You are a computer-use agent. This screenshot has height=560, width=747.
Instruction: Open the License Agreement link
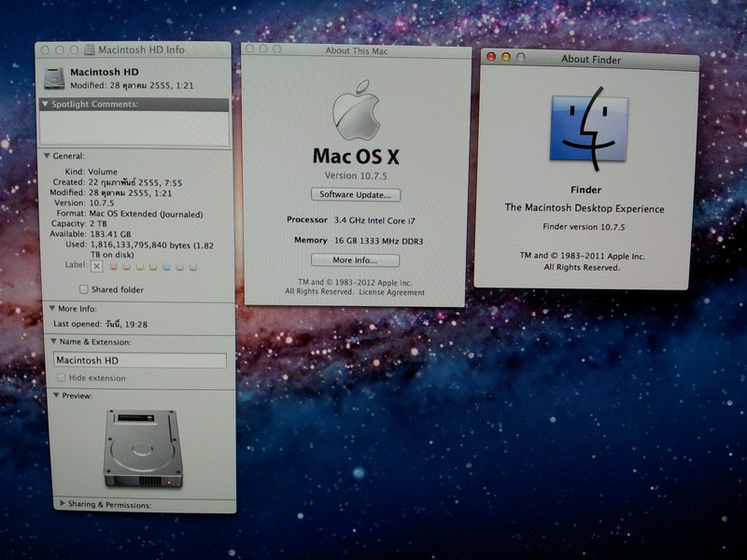(391, 292)
